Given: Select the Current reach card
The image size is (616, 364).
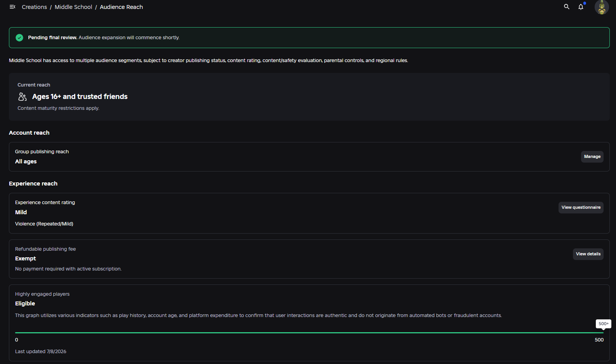Looking at the screenshot, I should click(x=309, y=97).
